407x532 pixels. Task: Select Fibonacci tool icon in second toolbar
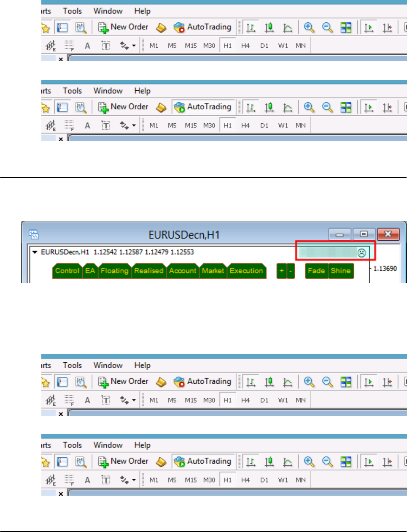[69, 126]
